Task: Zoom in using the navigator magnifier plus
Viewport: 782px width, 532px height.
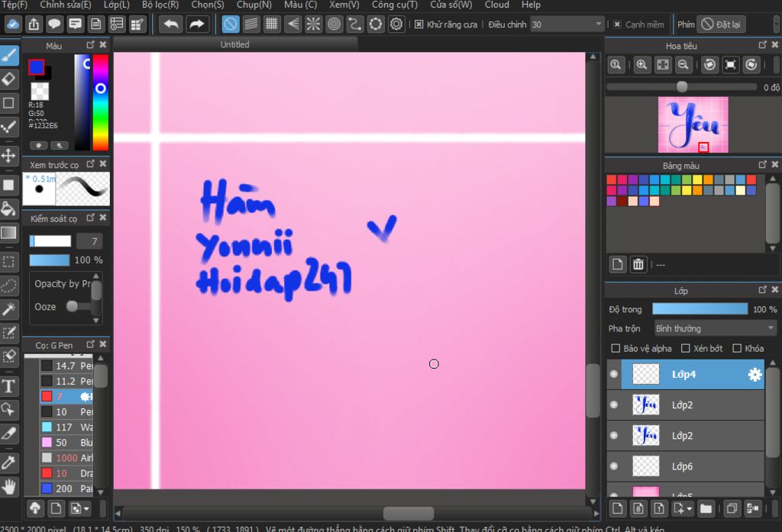Action: pos(641,65)
